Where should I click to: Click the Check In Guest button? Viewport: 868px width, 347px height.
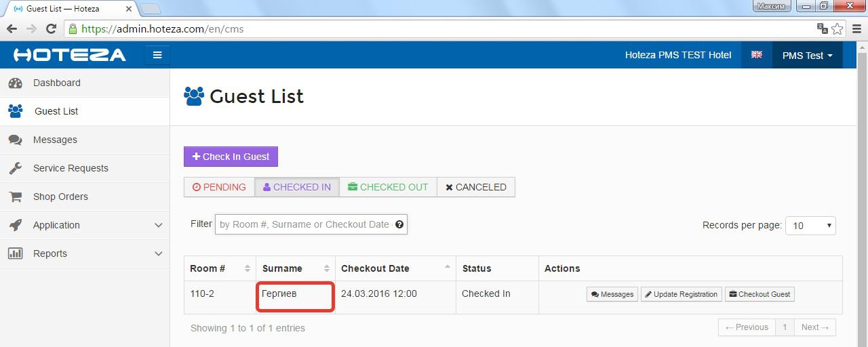231,157
